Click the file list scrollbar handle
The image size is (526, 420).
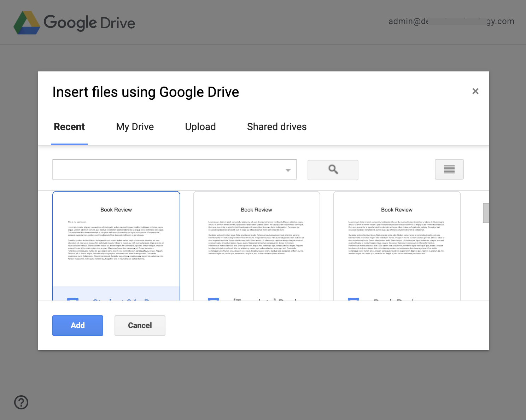486,213
